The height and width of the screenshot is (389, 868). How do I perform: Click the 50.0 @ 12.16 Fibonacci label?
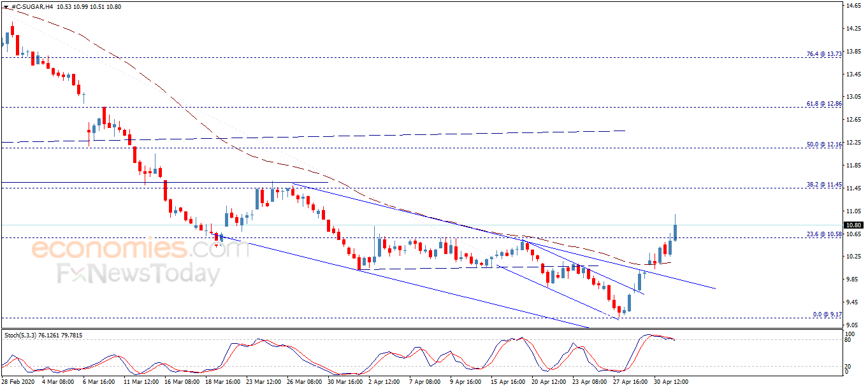824,145
